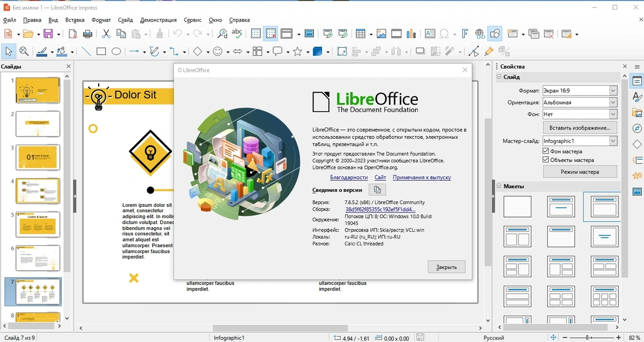Open the Формат menu
The width and height of the screenshot is (644, 342).
click(101, 20)
